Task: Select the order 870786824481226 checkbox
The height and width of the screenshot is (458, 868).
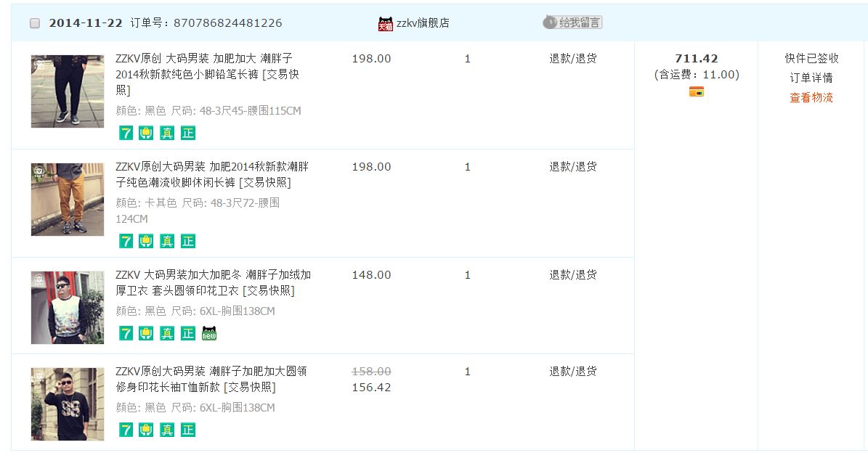Action: point(35,23)
